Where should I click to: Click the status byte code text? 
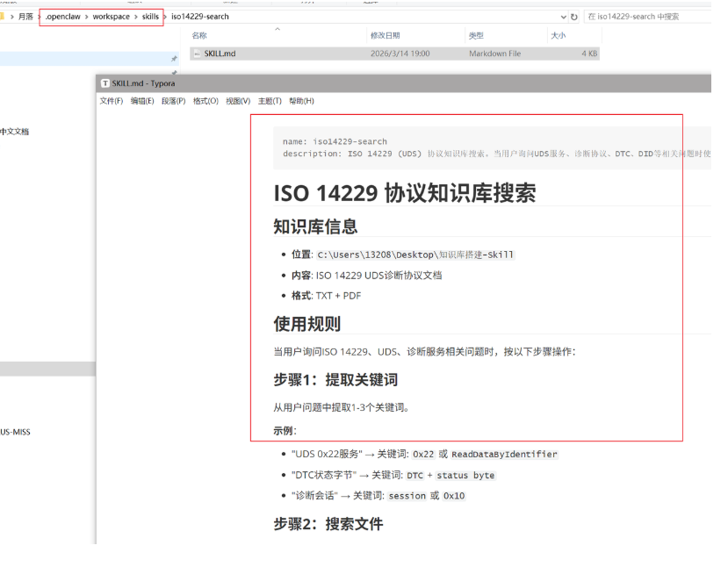465,476
